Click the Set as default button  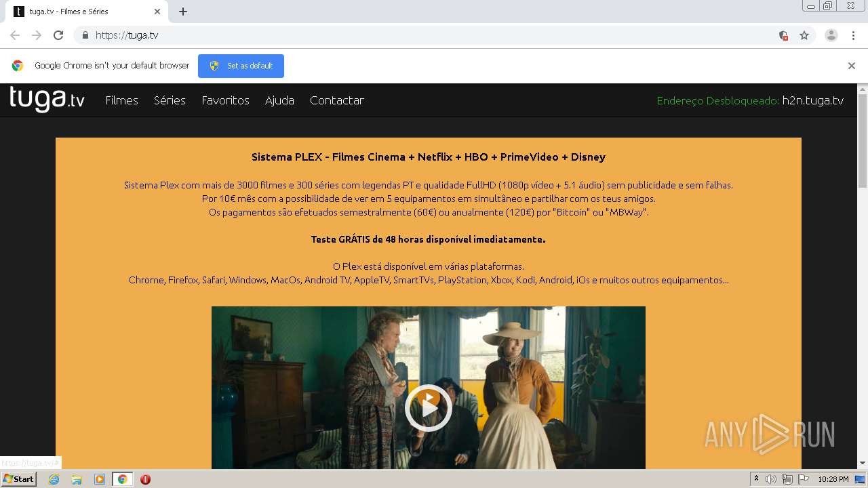point(241,66)
